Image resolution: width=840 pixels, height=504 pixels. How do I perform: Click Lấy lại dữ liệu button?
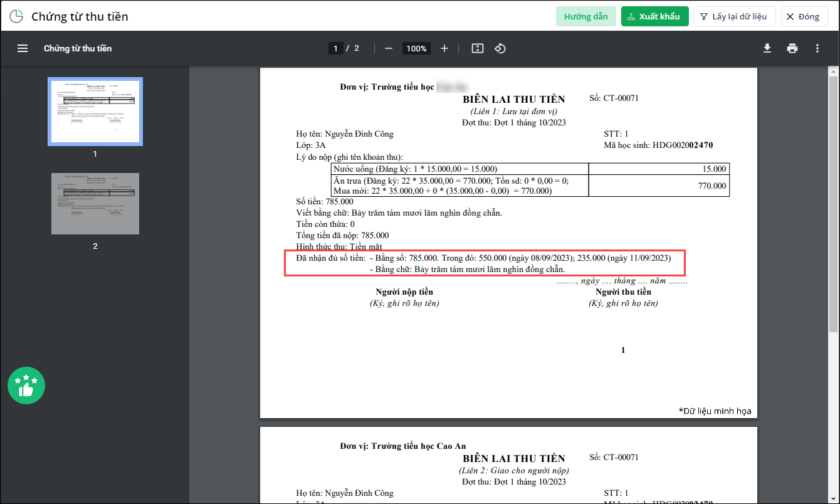pos(735,16)
